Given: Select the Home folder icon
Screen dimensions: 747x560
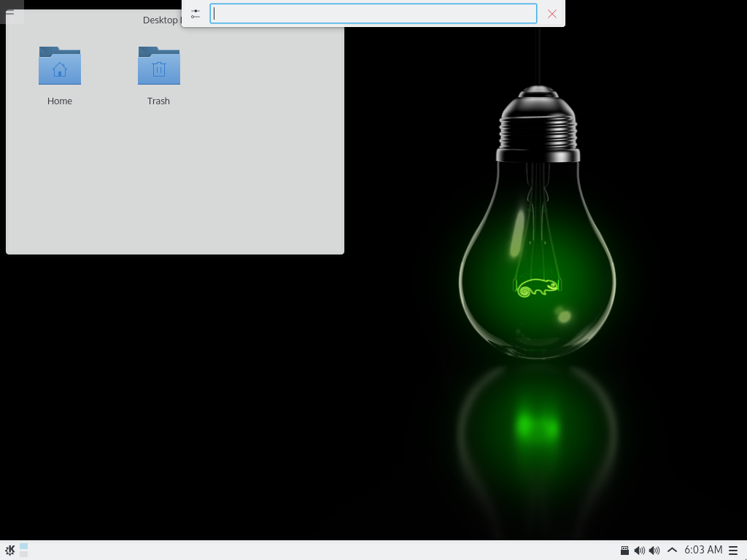Looking at the screenshot, I should click(x=60, y=66).
